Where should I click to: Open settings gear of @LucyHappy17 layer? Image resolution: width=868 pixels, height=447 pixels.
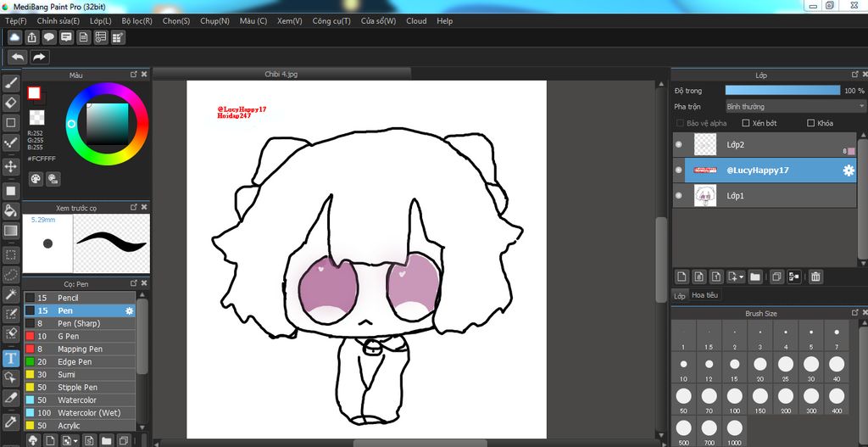coord(849,170)
